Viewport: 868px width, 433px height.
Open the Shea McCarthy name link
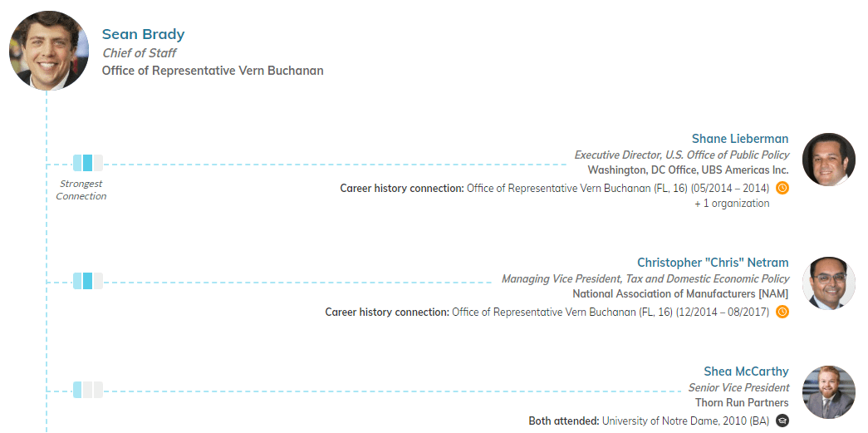[x=746, y=371]
